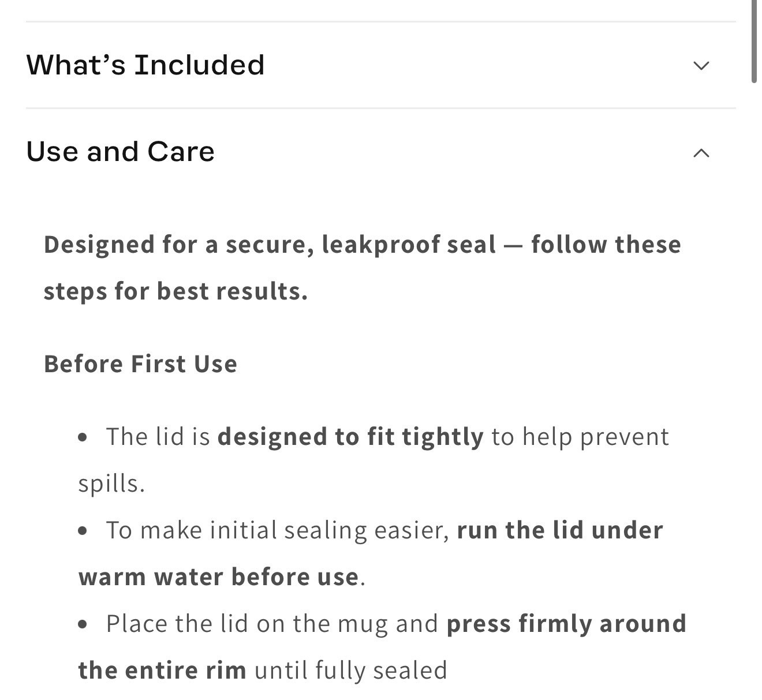This screenshot has width=762, height=700.
Task: Click bold phrase 'warm water before use'
Action: [x=219, y=577]
